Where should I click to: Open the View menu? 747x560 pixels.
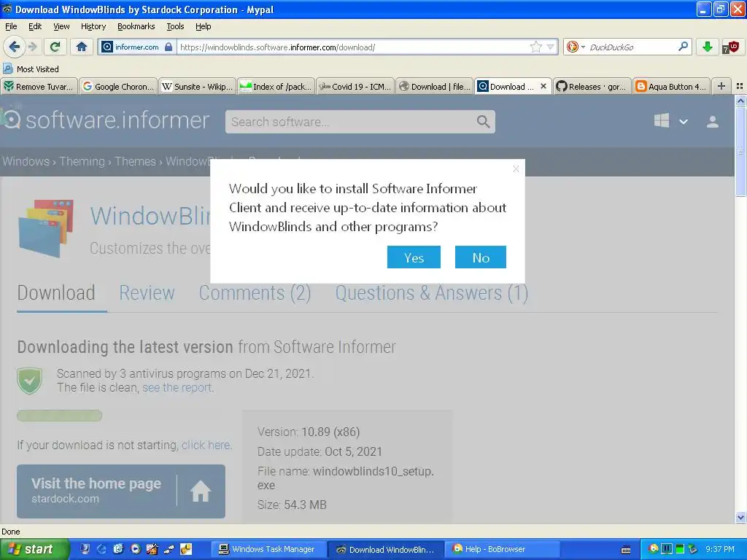[x=61, y=26]
